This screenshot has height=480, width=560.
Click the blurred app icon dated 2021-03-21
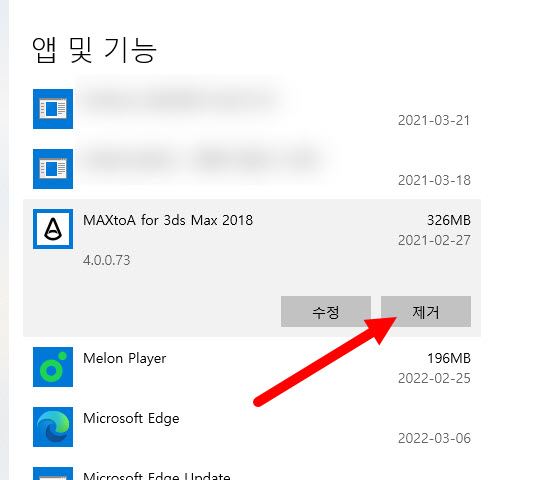tap(53, 109)
